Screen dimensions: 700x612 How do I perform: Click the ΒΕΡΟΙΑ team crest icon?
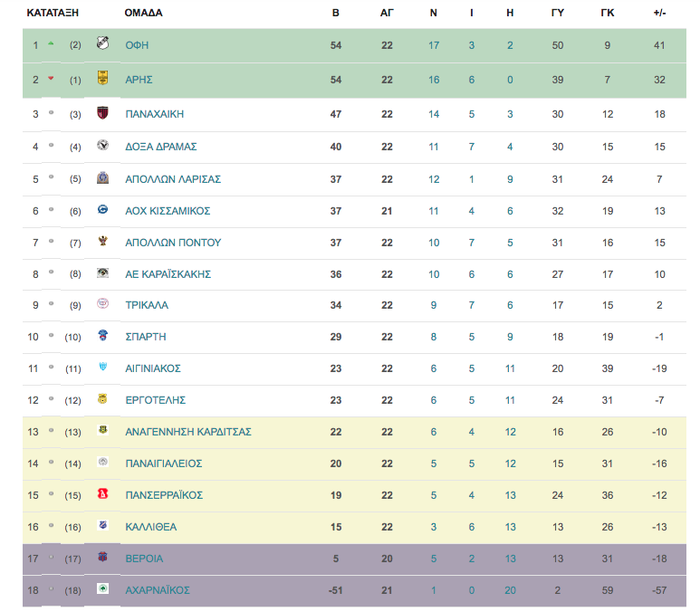click(x=102, y=557)
